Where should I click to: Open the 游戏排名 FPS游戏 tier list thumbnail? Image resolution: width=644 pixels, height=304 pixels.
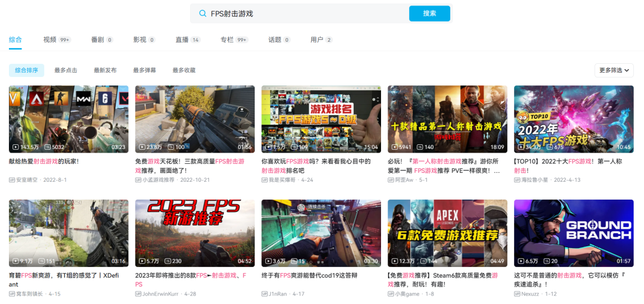[x=321, y=119]
